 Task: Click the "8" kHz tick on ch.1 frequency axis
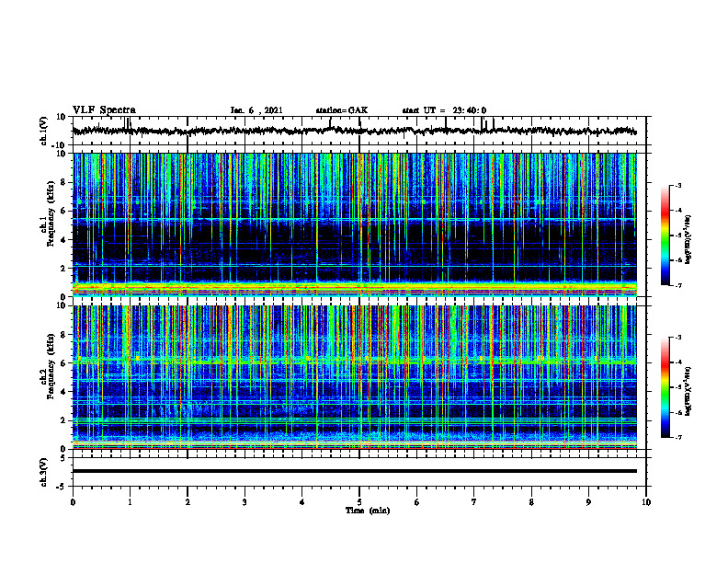pos(63,182)
